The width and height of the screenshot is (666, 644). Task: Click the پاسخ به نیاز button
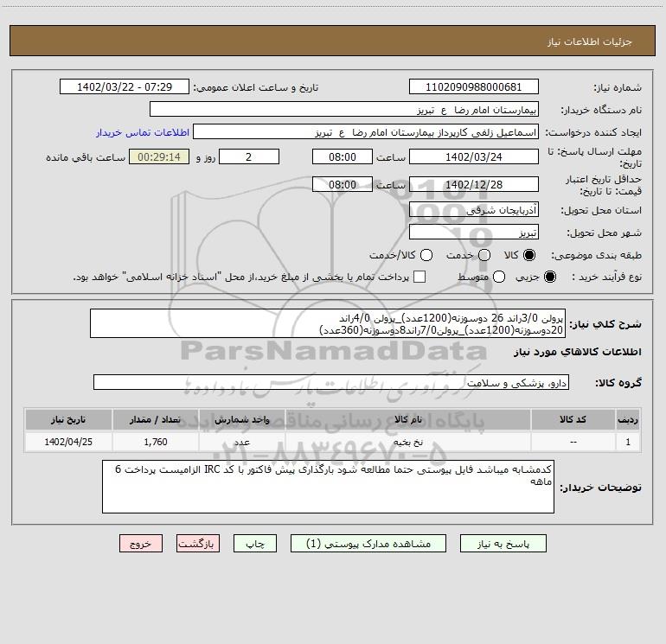(503, 544)
